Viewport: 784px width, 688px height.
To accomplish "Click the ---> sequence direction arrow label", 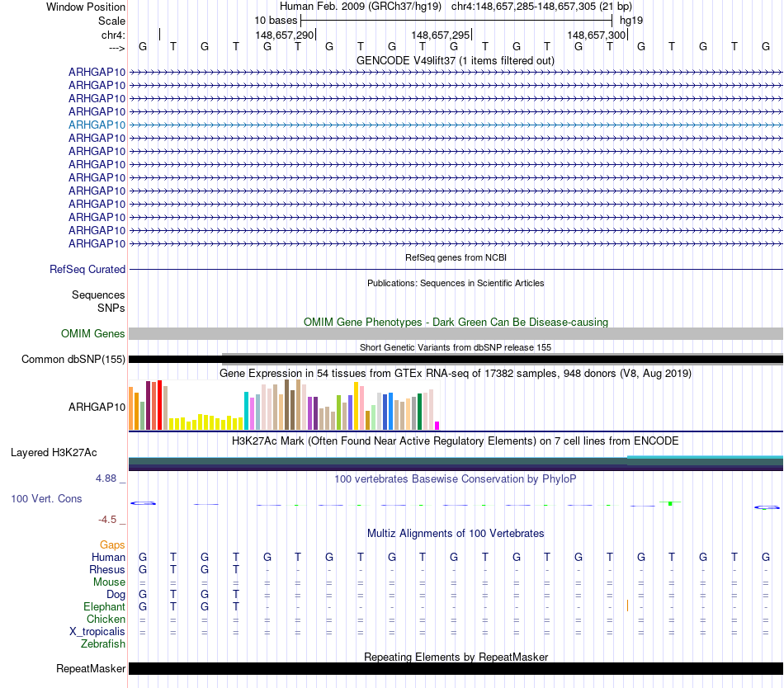I will coord(117,48).
